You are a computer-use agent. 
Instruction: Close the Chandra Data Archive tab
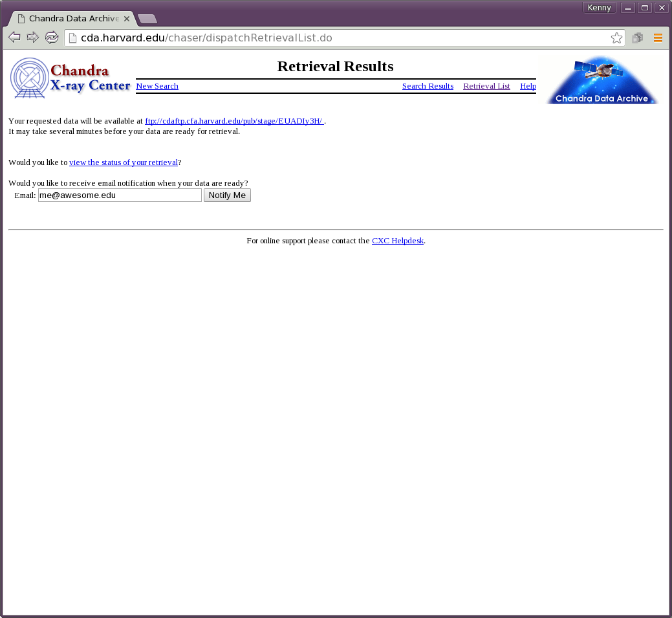coord(127,19)
